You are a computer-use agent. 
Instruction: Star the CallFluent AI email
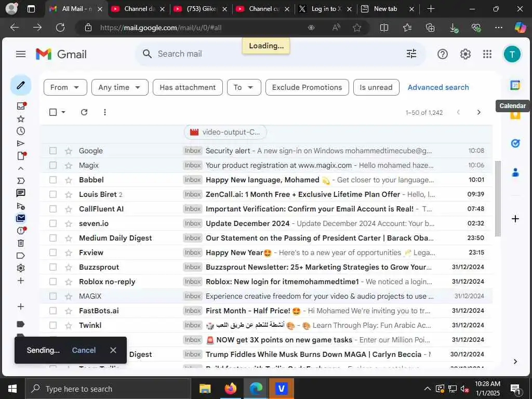coord(69,209)
